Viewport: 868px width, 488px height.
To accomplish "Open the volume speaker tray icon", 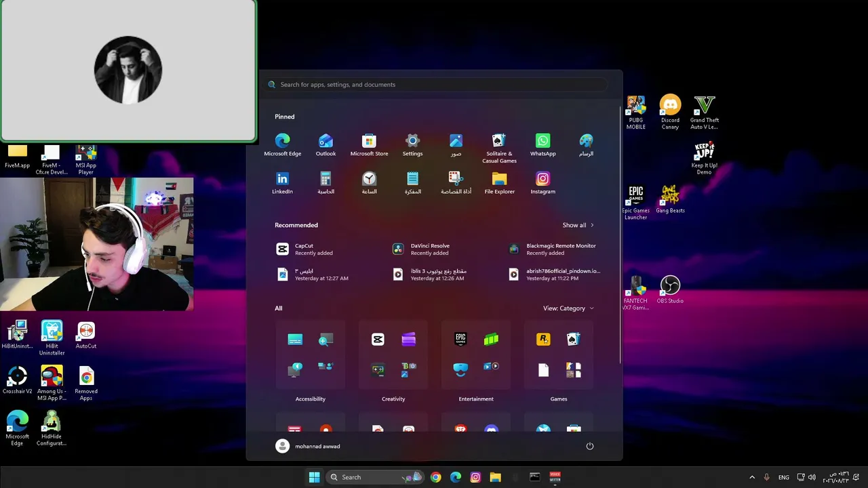I will (812, 477).
